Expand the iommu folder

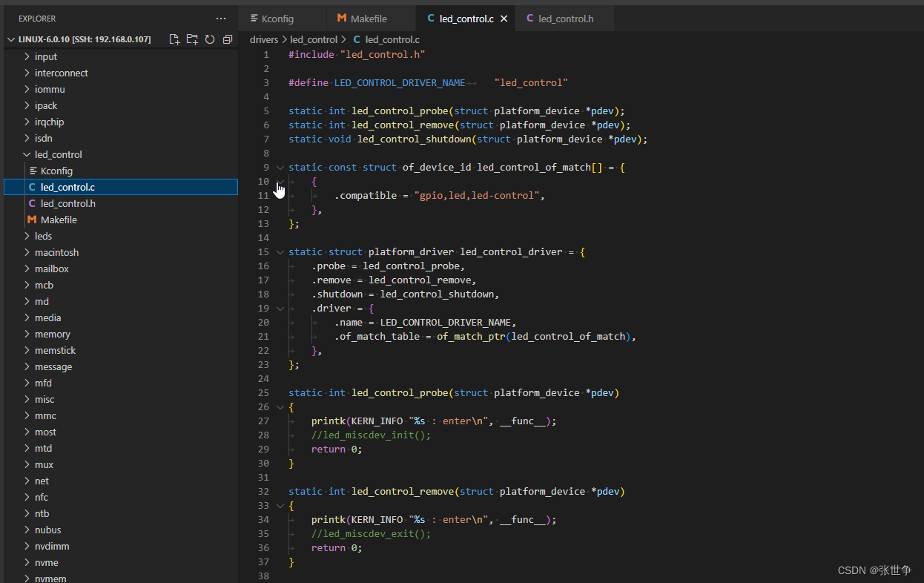(27, 89)
